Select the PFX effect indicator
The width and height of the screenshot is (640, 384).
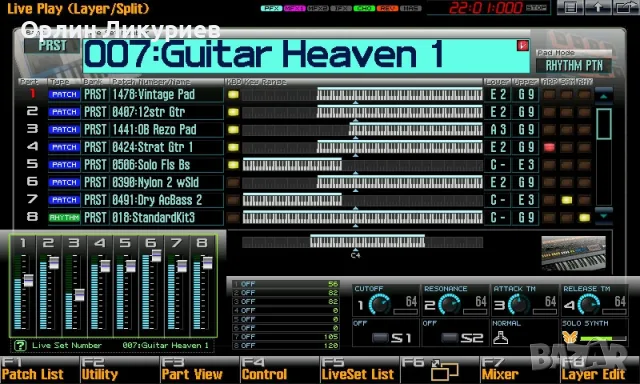click(271, 8)
